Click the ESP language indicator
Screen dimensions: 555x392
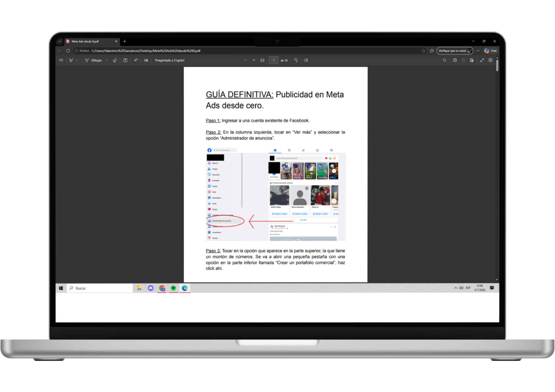click(x=468, y=288)
